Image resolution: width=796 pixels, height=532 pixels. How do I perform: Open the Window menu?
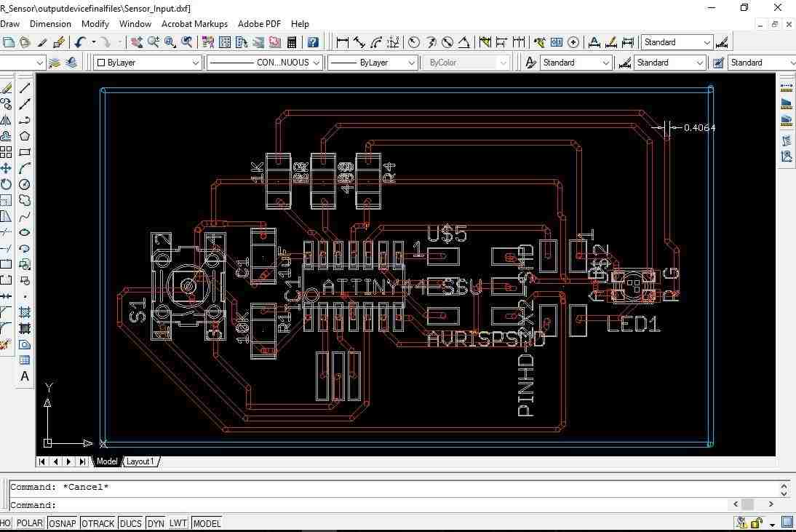[135, 24]
